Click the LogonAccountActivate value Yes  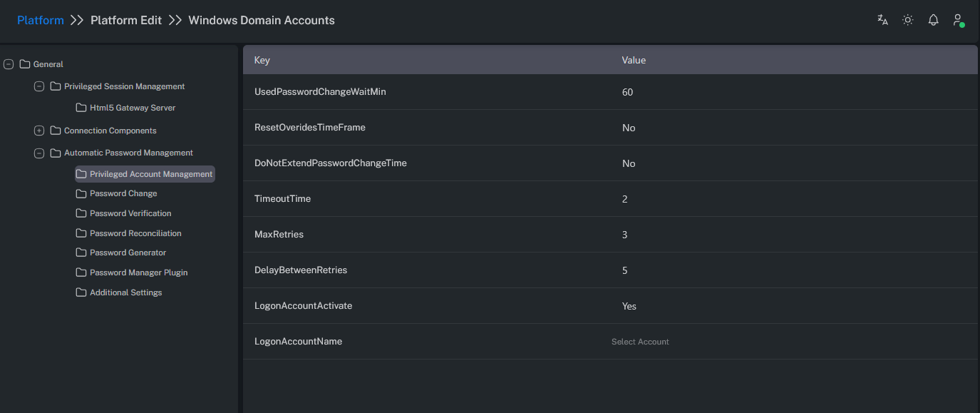click(x=629, y=306)
